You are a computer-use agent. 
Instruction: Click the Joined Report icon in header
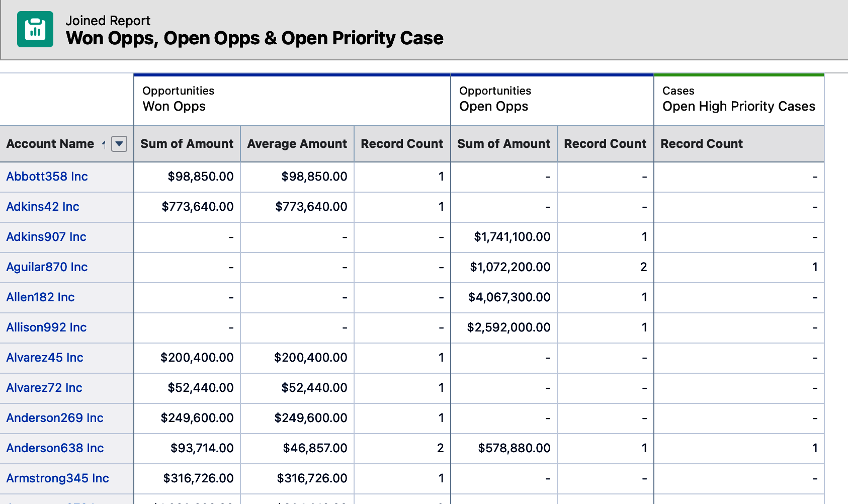coord(35,29)
